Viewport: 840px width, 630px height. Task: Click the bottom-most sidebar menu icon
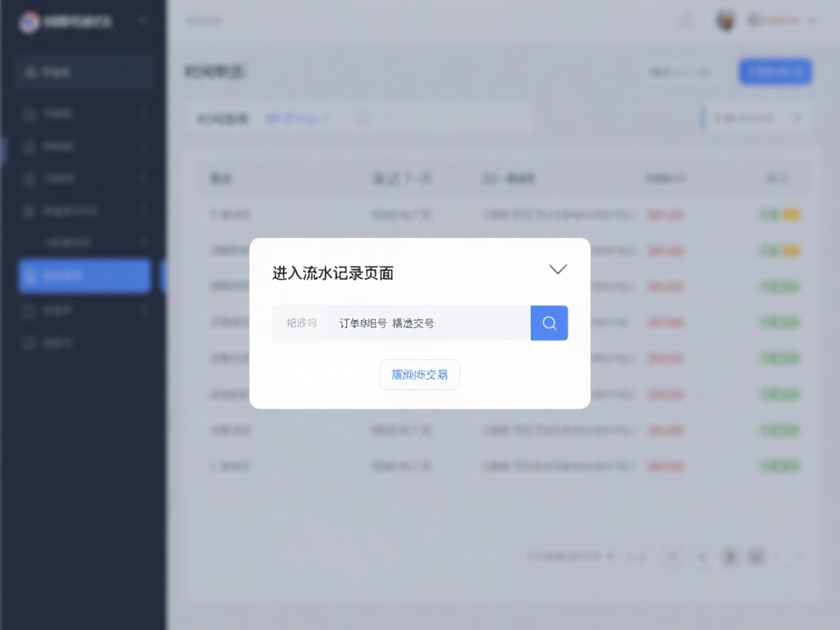coord(30,342)
